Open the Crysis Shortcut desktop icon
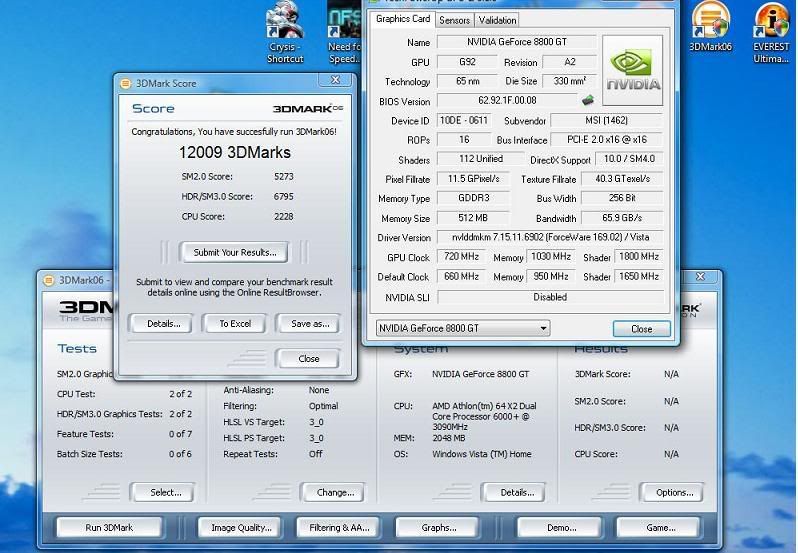The image size is (798, 553). 284,32
